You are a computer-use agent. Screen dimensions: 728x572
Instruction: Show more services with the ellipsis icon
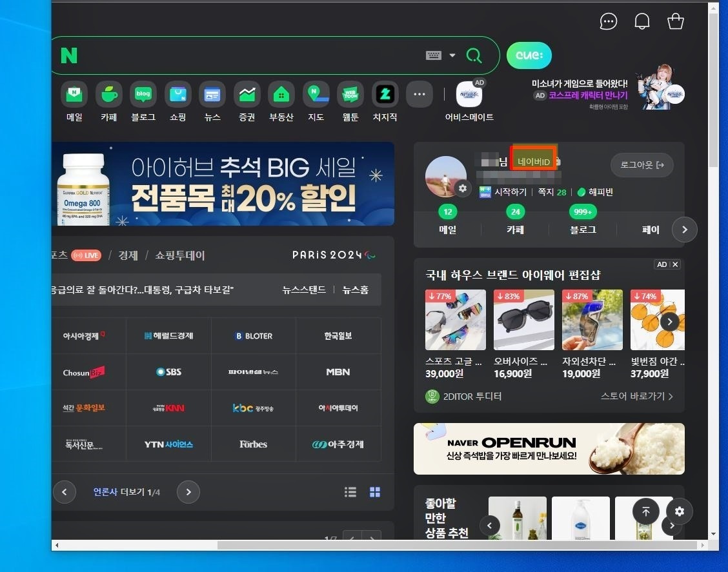tap(420, 94)
